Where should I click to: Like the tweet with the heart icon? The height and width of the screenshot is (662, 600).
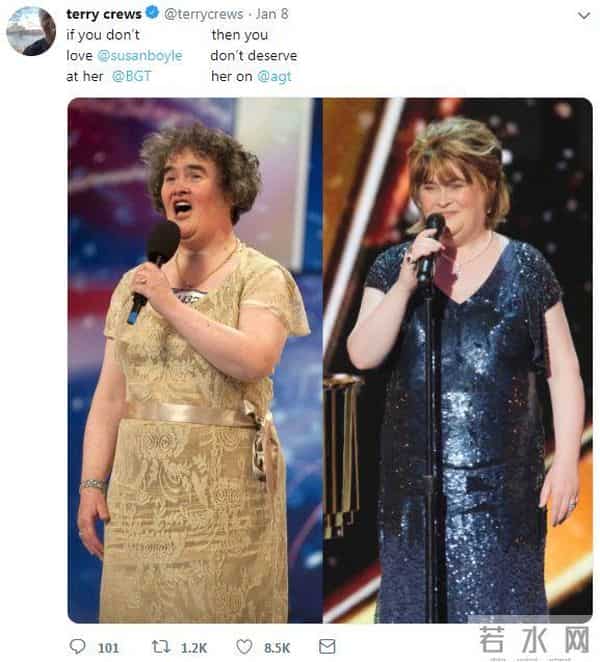(x=244, y=646)
